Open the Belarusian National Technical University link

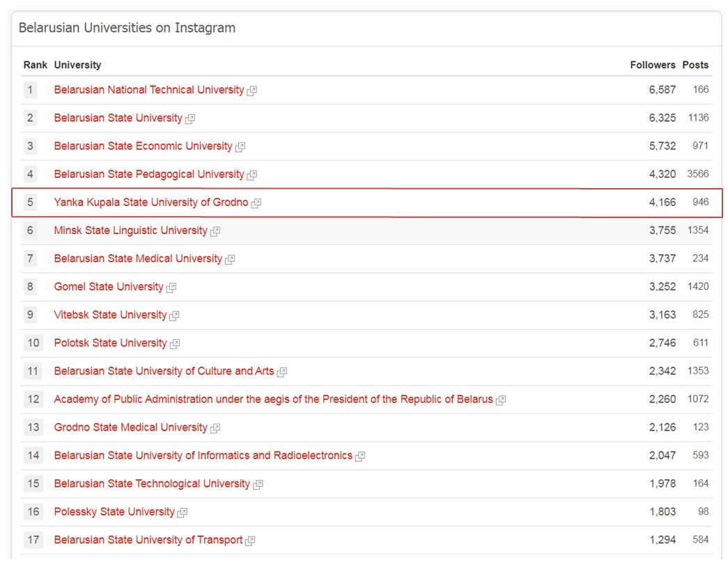point(149,90)
